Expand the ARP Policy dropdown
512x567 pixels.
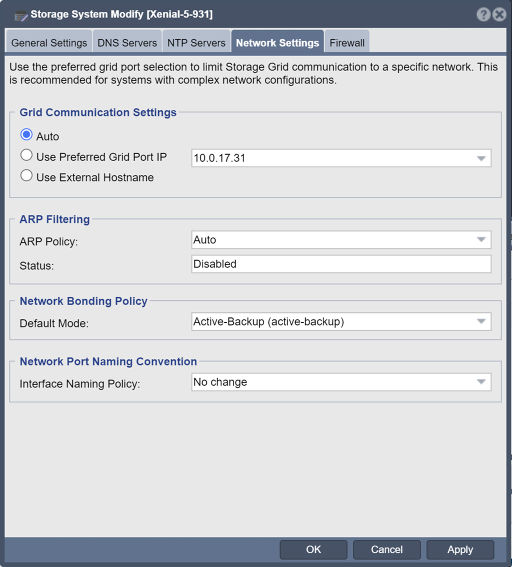pyautogui.click(x=481, y=240)
